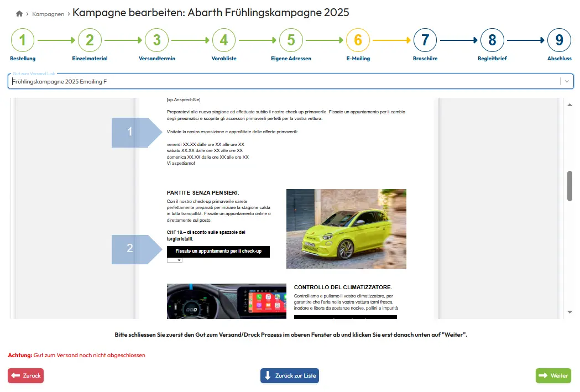Jump to step 4 Vorabliste
This screenshot has height=392, width=580.
(x=224, y=40)
